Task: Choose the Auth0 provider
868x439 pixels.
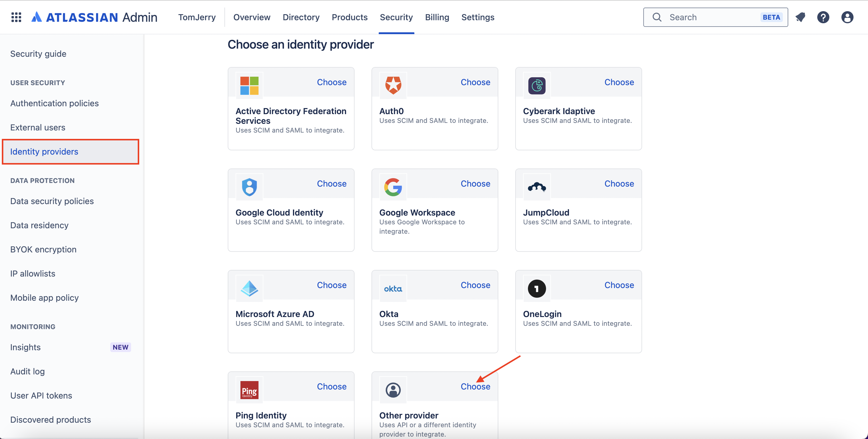Action: [x=475, y=82]
